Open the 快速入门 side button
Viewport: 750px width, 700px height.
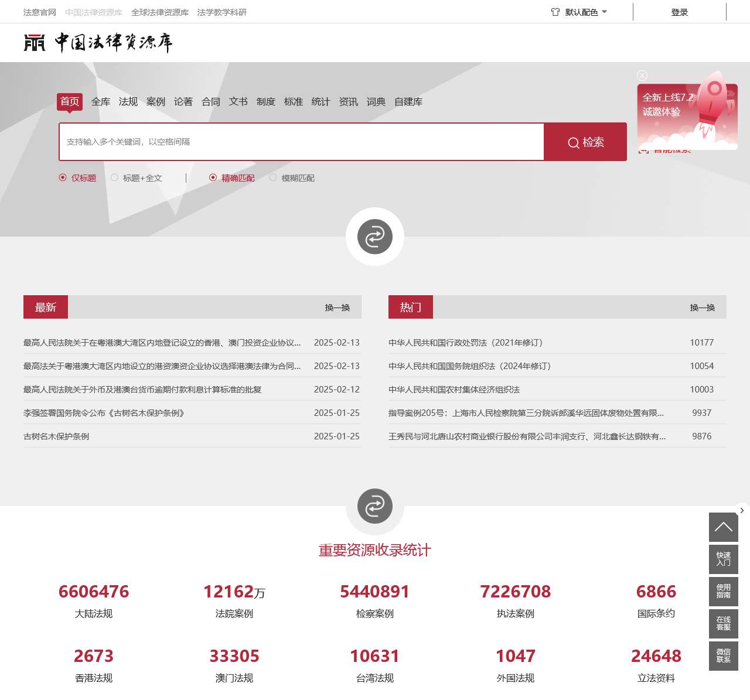pos(724,559)
